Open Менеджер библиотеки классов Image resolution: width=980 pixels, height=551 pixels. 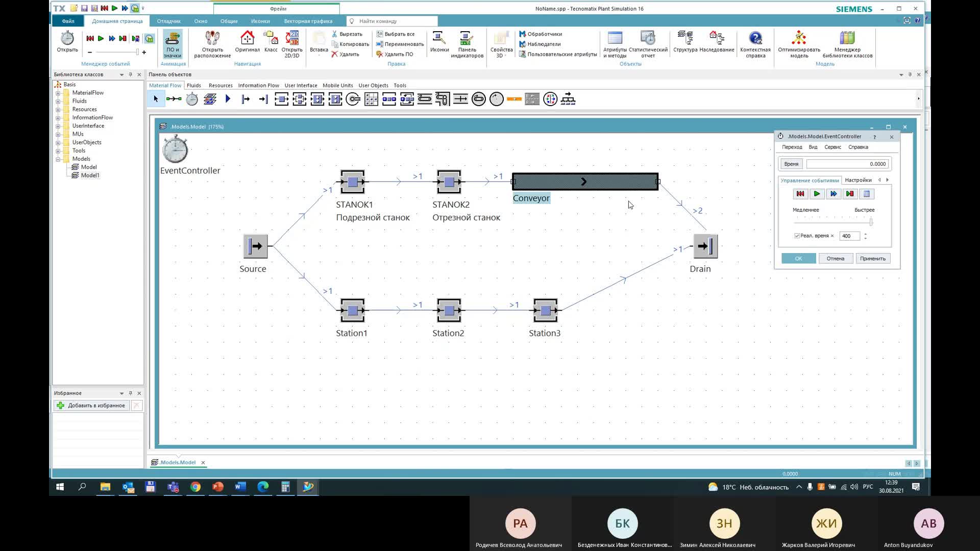847,44
